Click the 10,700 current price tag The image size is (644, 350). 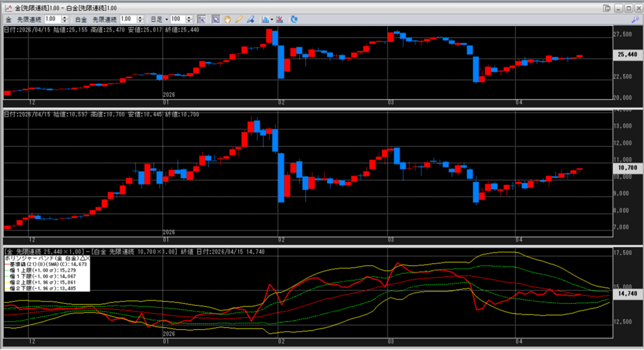pyautogui.click(x=628, y=168)
